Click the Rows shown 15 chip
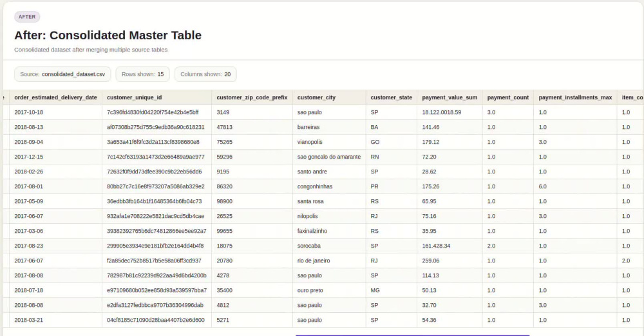Image resolution: width=644 pixels, height=336 pixels. tap(142, 74)
